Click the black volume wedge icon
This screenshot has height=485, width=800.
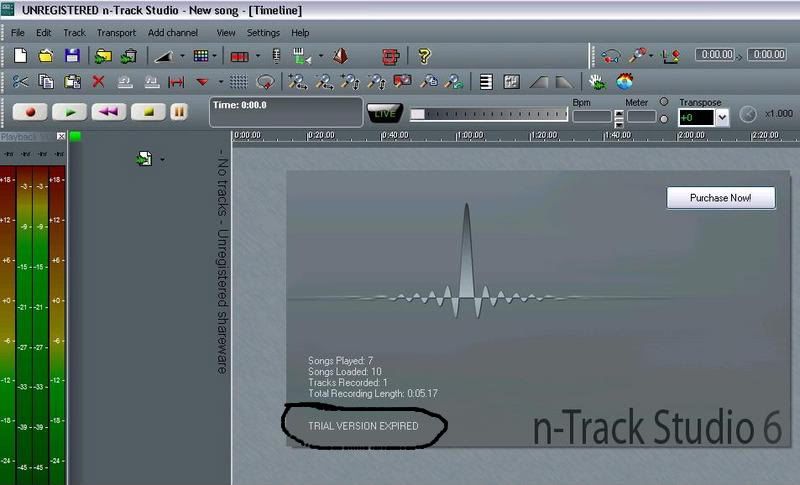[x=164, y=56]
